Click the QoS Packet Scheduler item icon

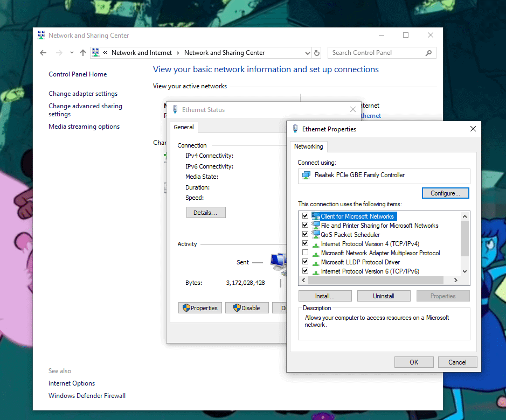click(x=316, y=234)
